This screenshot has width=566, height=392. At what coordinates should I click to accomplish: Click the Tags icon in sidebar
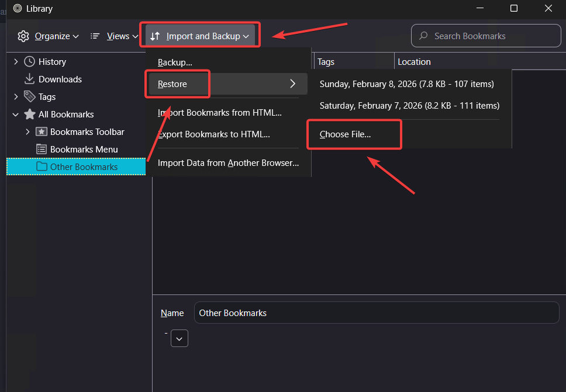[x=30, y=96]
